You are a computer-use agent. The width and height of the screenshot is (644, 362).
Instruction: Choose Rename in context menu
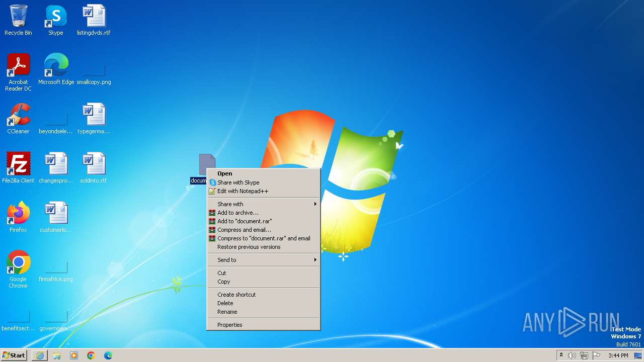[264, 312]
